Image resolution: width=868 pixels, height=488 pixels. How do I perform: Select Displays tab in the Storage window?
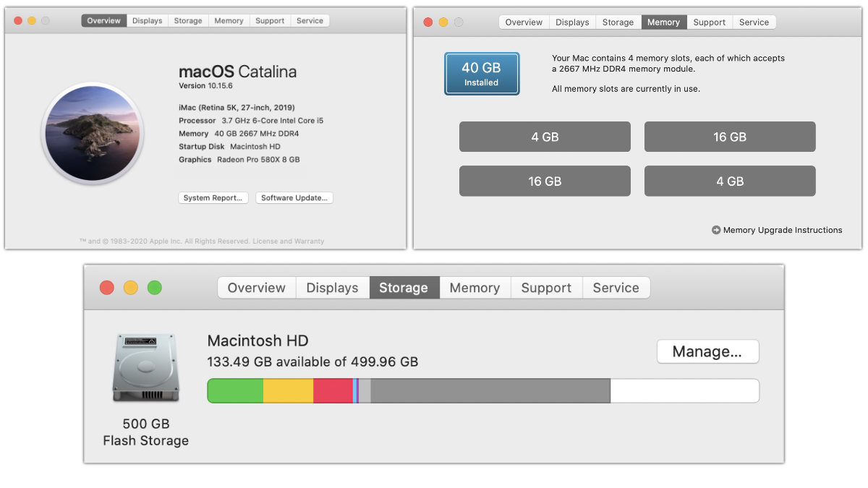333,288
